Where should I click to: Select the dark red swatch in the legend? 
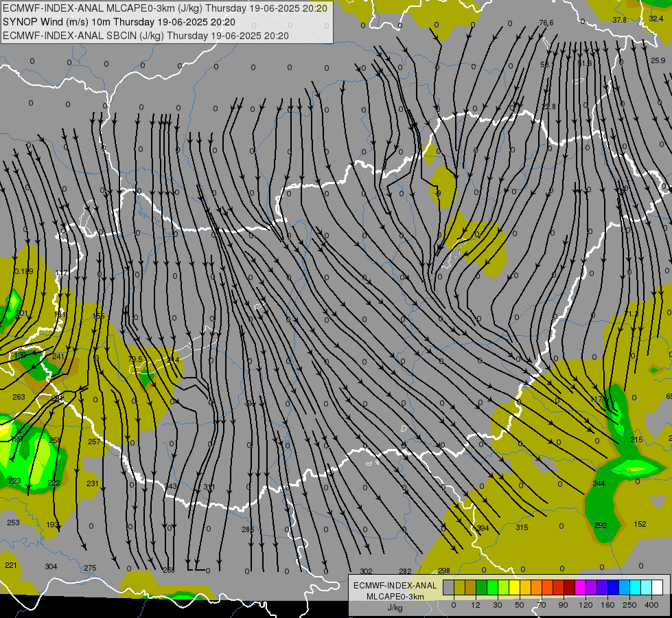click(x=570, y=587)
